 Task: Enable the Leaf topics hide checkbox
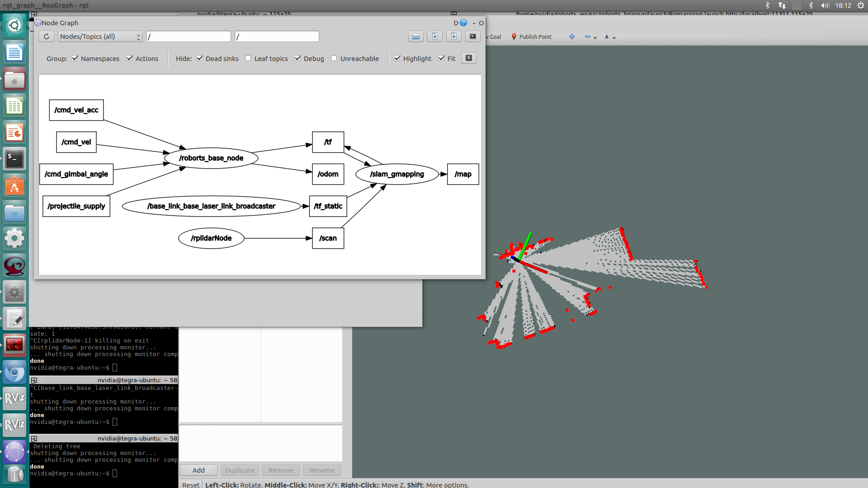248,58
